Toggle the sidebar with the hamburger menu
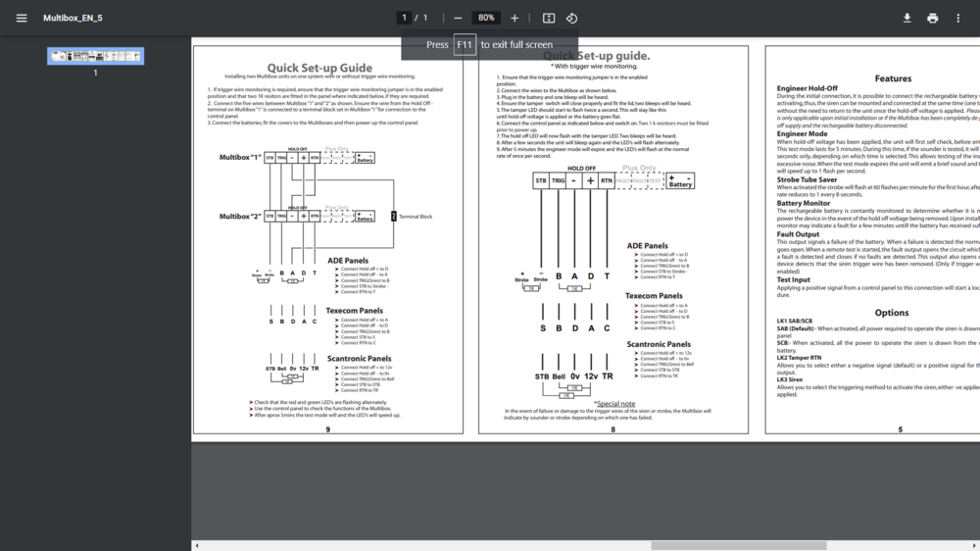This screenshot has height=551, width=980. click(x=22, y=18)
